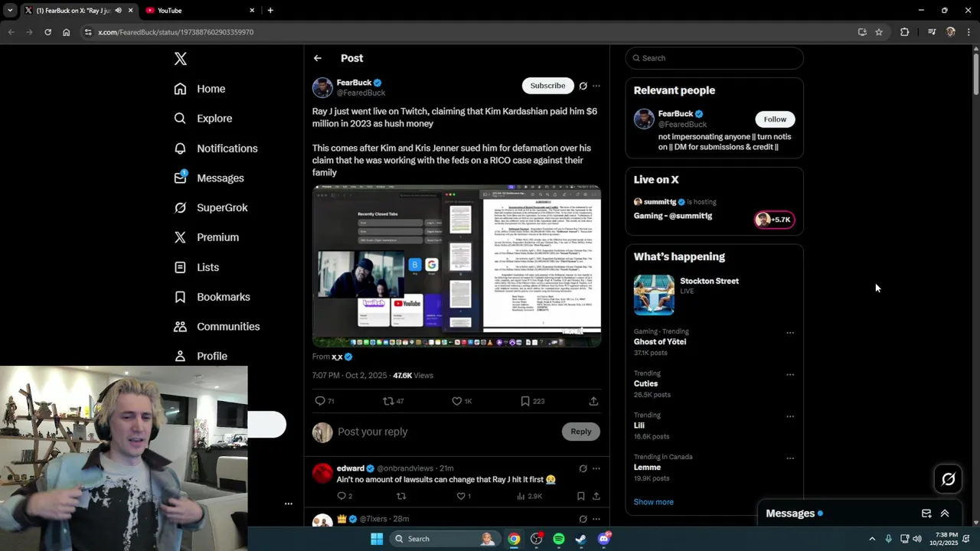Click the Grok icon on FearBuck's post
980x551 pixels.
click(x=583, y=86)
